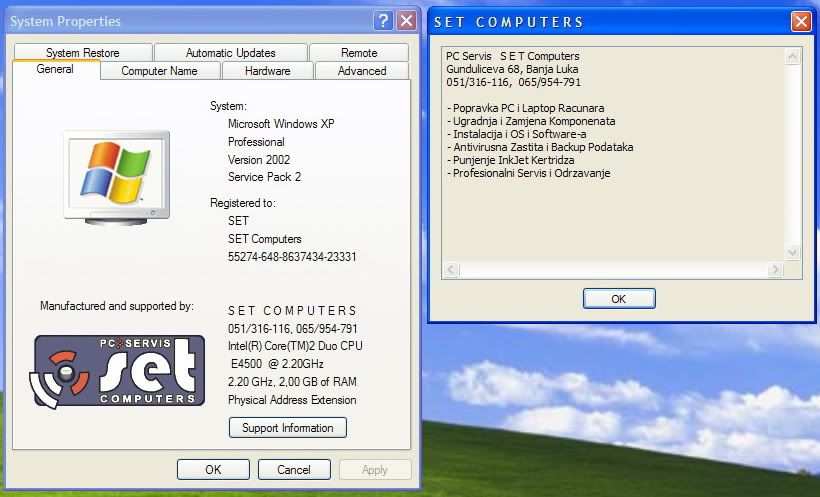Image resolution: width=820 pixels, height=497 pixels.
Task: Click '- Popravka PC i Laptop Racunara' line
Action: click(x=526, y=108)
